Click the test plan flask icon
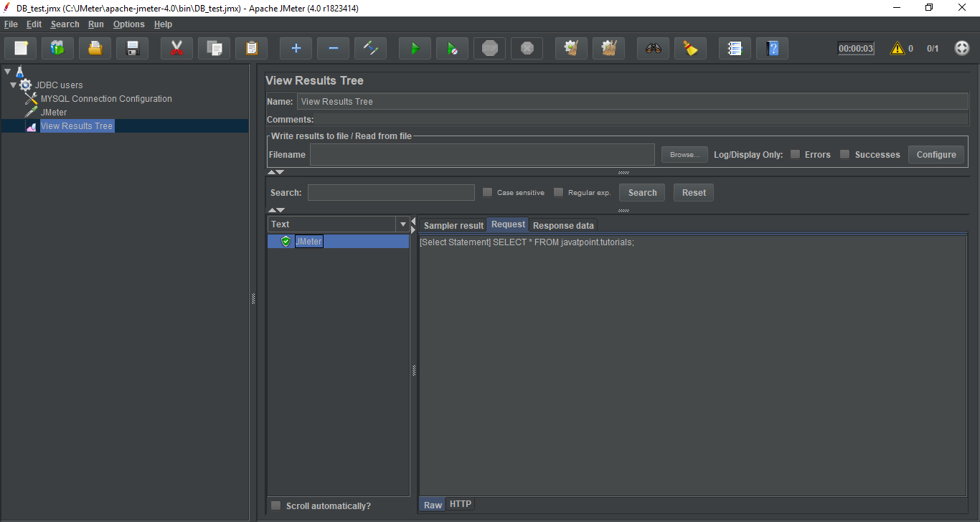The height and width of the screenshot is (522, 980). [x=19, y=72]
